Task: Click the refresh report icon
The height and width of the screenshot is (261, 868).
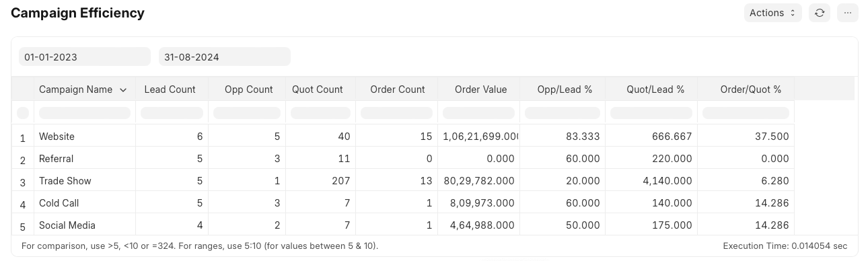Action: pyautogui.click(x=819, y=13)
